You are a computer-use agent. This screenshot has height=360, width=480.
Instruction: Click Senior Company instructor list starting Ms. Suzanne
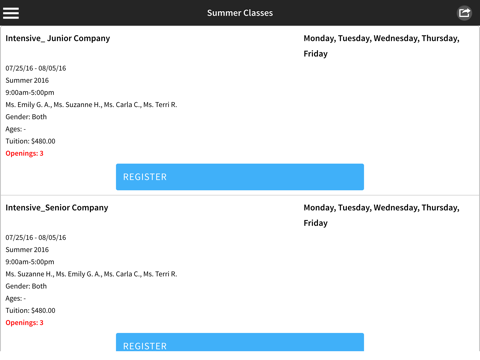[91, 274]
